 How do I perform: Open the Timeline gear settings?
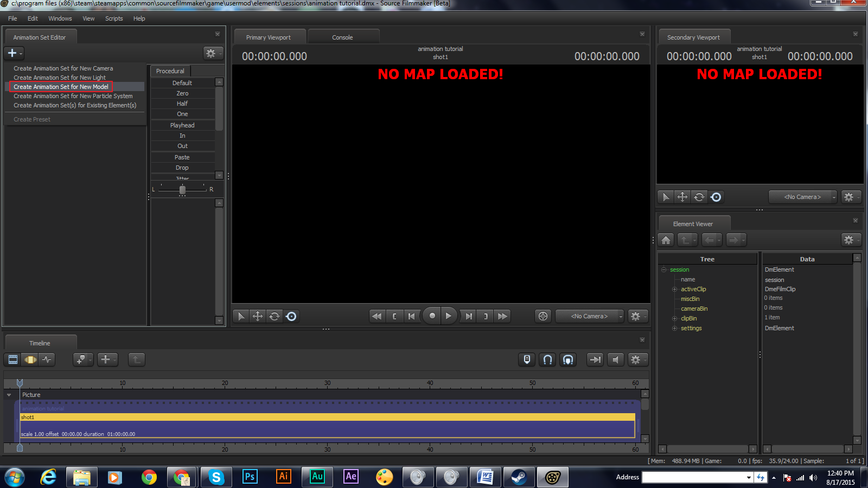pos(637,359)
